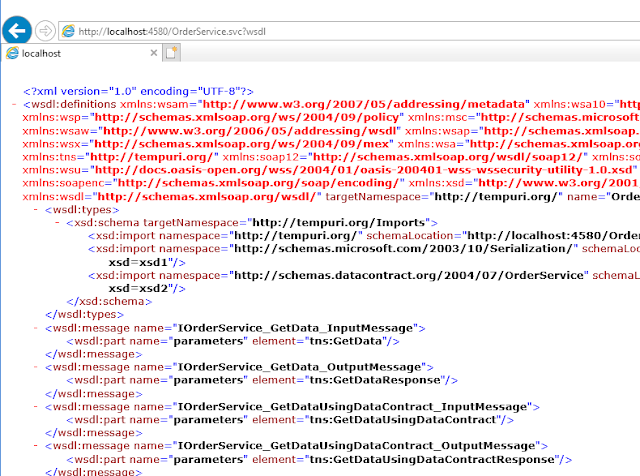Collapse the wsdl:definitions node
Image resolution: width=640 pixels, height=476 pixels.
pyautogui.click(x=14, y=105)
